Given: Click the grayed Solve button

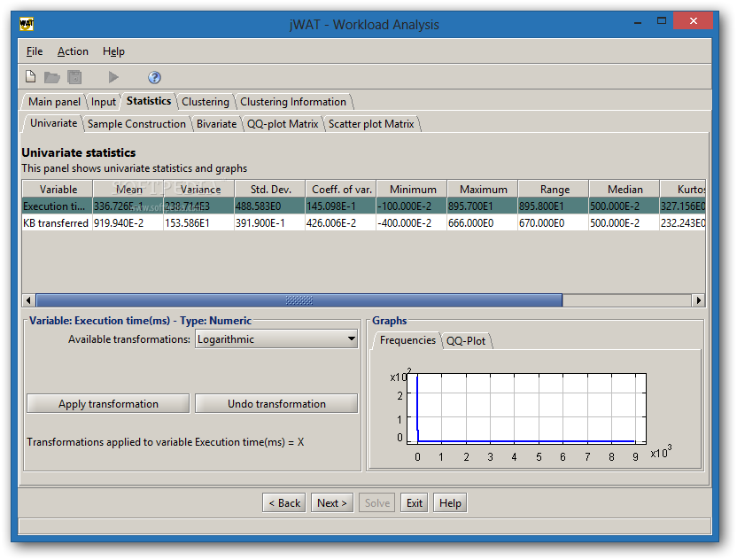Looking at the screenshot, I should (x=377, y=503).
